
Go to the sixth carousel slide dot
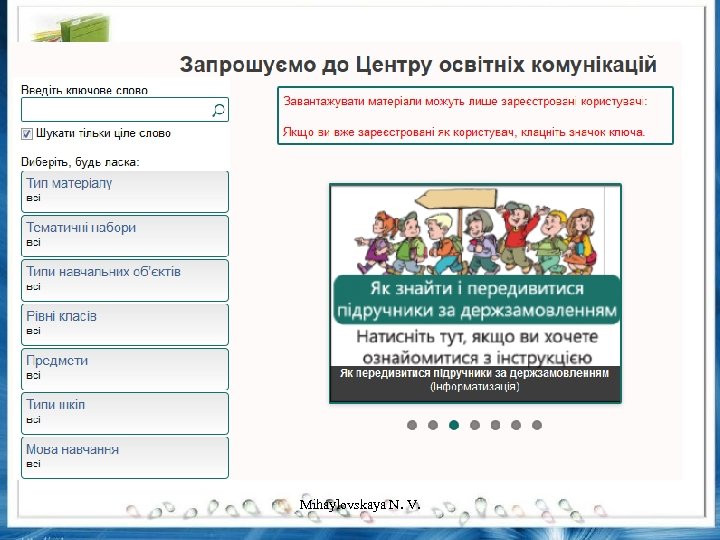click(516, 425)
